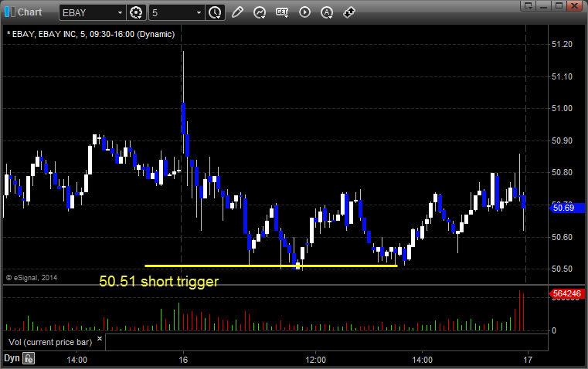Open the studies chart-line icon menu
Viewport: 588px width, 369px height.
point(259,12)
